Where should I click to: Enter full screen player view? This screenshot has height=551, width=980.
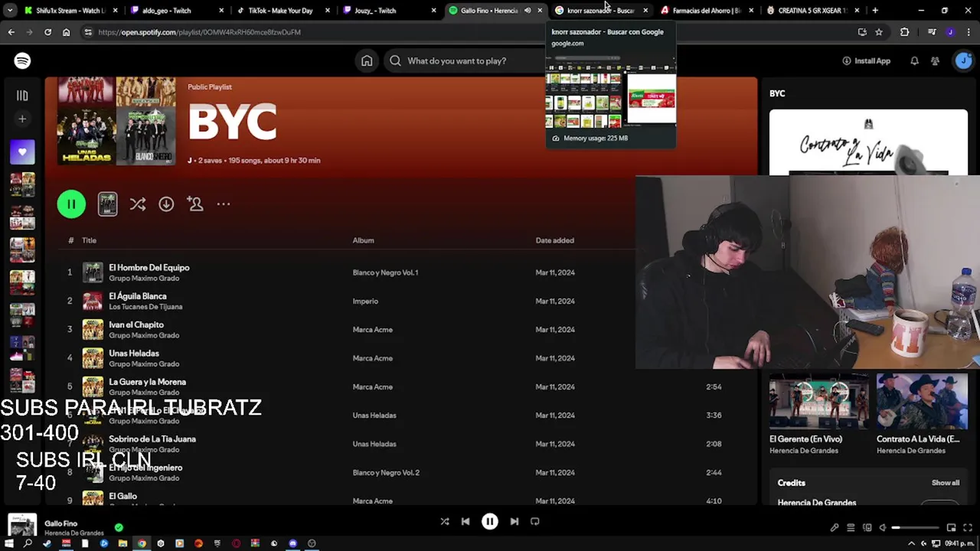[x=967, y=527]
